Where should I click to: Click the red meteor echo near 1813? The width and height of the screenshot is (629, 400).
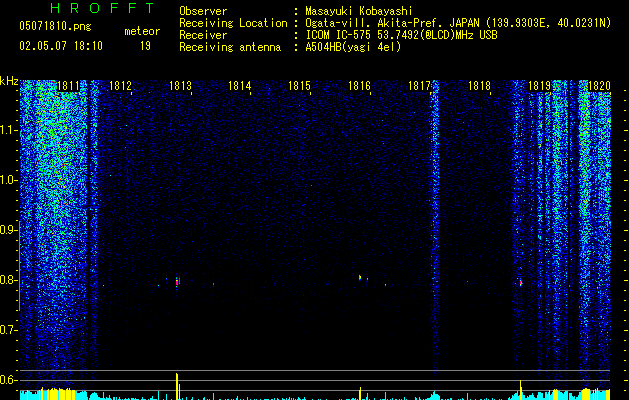[177, 281]
